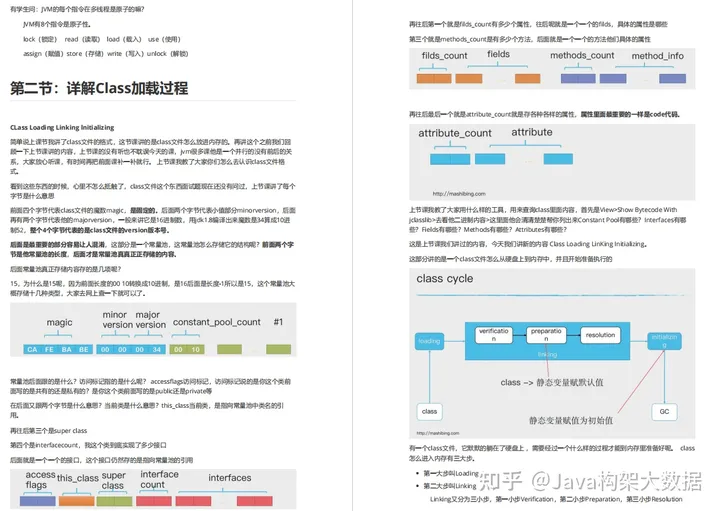Click the text 静态变量赋值为初始值
This screenshot has height=511, width=720.
(571, 420)
